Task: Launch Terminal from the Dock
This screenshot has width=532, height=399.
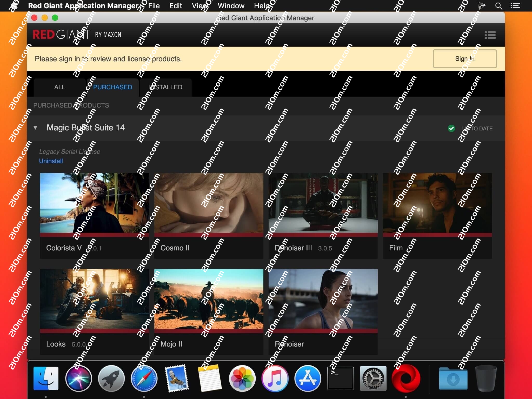Action: pos(340,378)
